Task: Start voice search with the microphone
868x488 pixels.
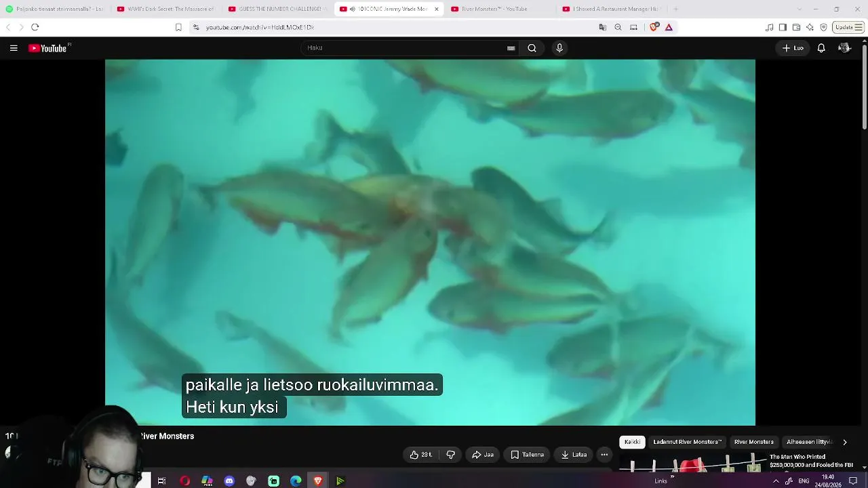Action: click(559, 48)
